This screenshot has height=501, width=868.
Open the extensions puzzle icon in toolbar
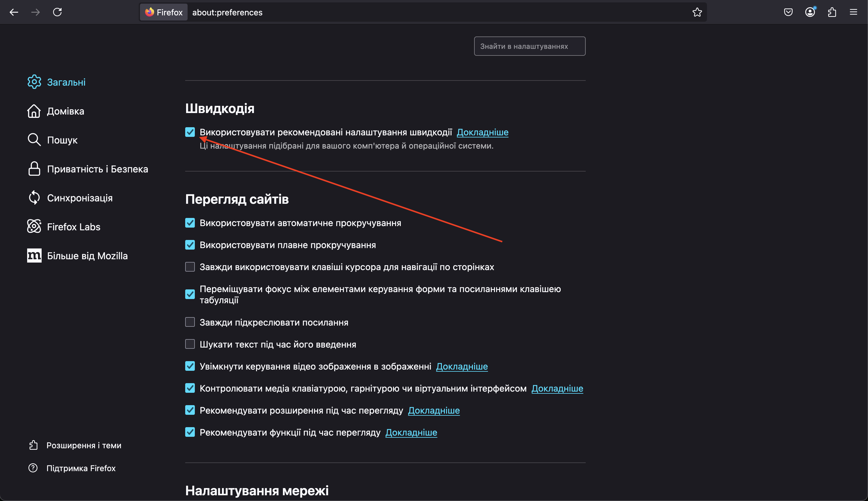click(x=832, y=12)
